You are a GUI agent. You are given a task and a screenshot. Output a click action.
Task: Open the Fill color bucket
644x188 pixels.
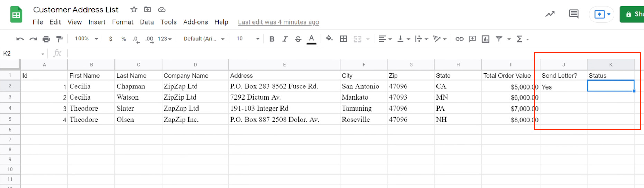tap(329, 38)
